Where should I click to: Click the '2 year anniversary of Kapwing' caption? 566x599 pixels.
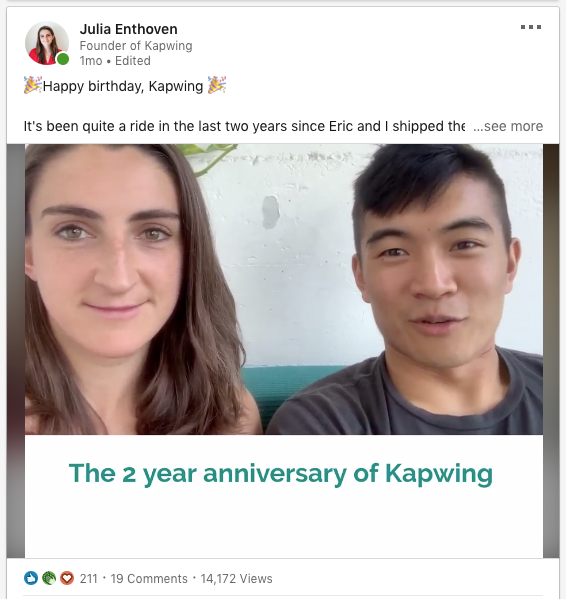pos(281,474)
